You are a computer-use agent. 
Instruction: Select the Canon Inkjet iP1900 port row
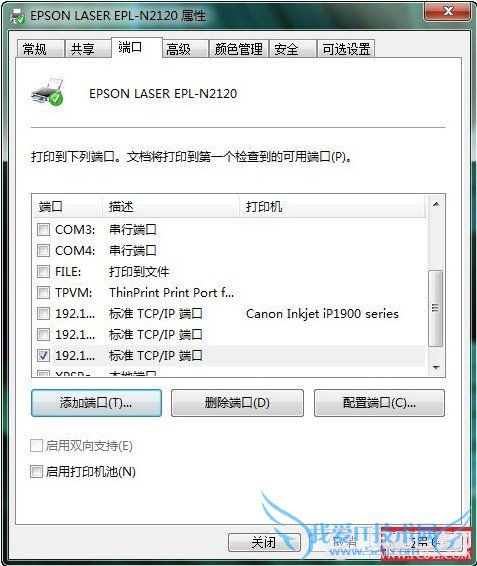point(230,314)
